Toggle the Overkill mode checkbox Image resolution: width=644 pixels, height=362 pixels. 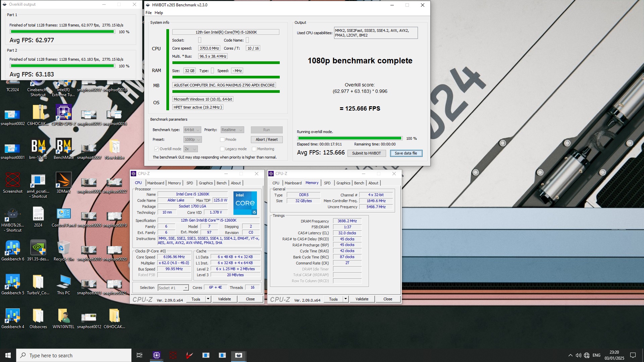(x=156, y=149)
